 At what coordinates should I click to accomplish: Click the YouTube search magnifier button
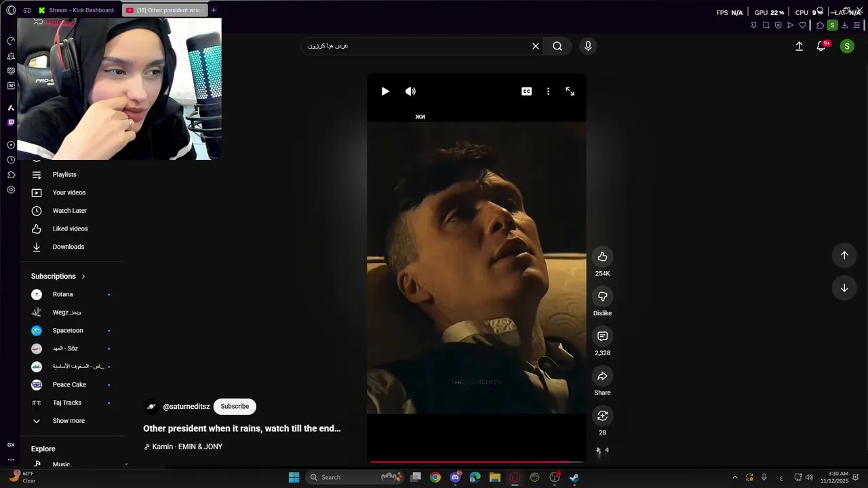(557, 46)
